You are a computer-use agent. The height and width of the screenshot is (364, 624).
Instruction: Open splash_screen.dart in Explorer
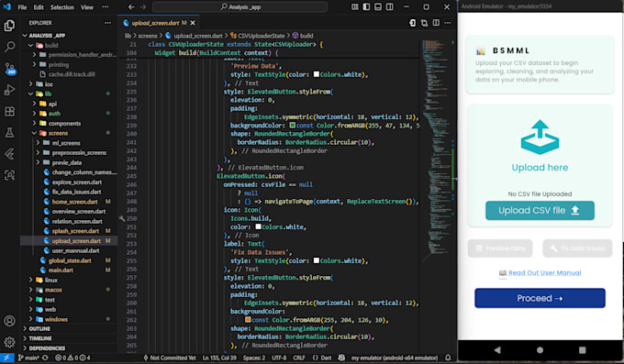pos(69,231)
